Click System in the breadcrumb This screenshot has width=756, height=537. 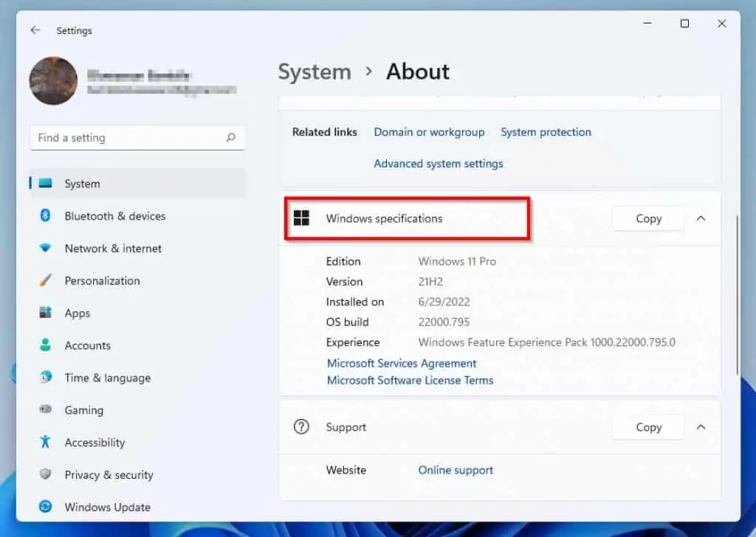315,72
